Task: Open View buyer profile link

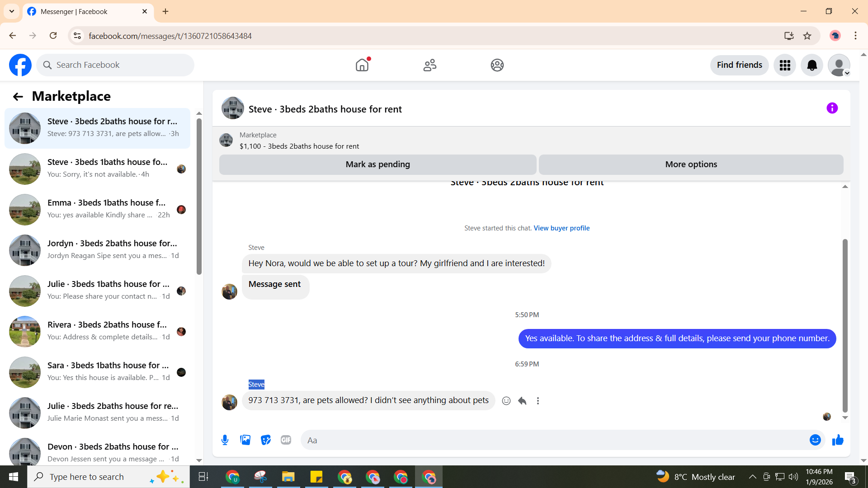Action: point(561,228)
